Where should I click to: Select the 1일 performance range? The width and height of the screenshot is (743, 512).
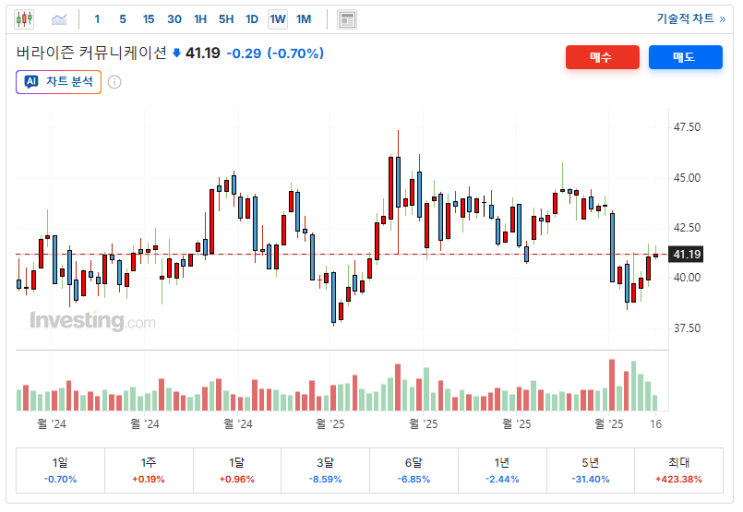pos(60,470)
